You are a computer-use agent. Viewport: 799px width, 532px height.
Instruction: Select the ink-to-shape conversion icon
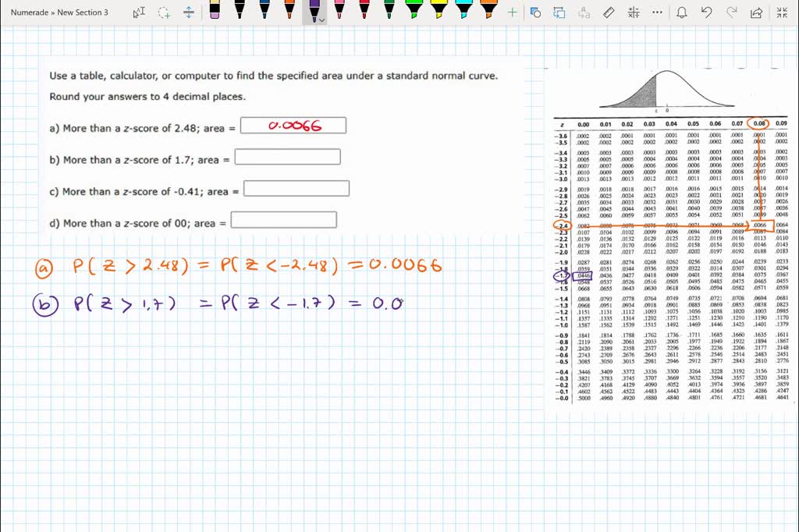(534, 12)
